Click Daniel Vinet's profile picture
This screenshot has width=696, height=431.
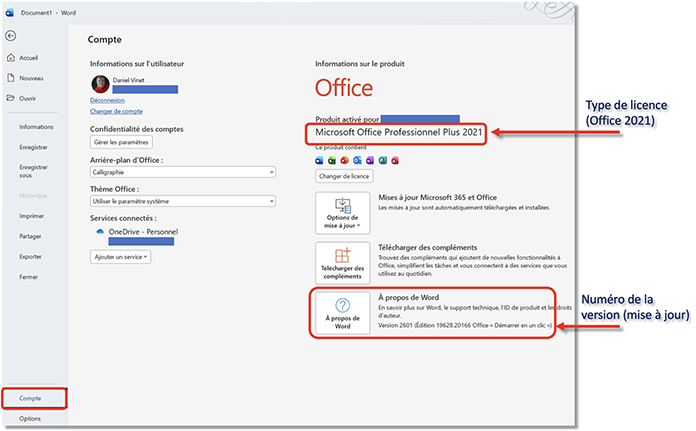click(99, 84)
